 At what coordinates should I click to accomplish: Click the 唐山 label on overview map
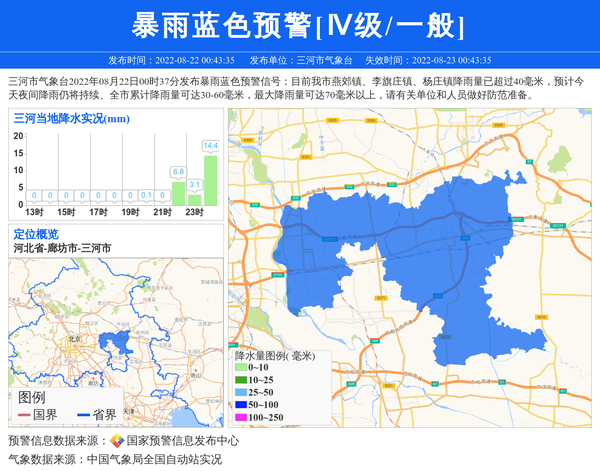pyautogui.click(x=196, y=376)
